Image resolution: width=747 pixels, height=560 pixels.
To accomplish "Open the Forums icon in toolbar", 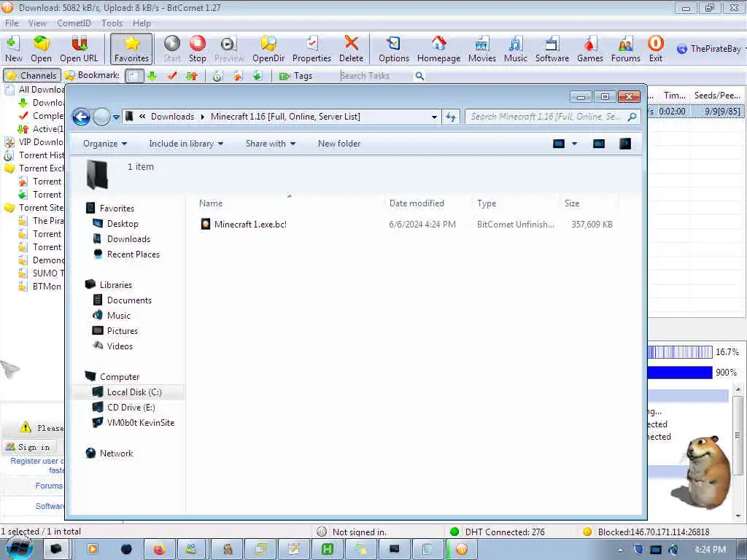I will tap(625, 49).
